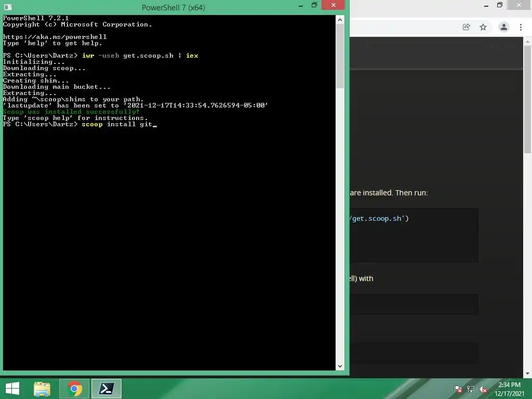Bookmark this page with the star icon

click(483, 27)
